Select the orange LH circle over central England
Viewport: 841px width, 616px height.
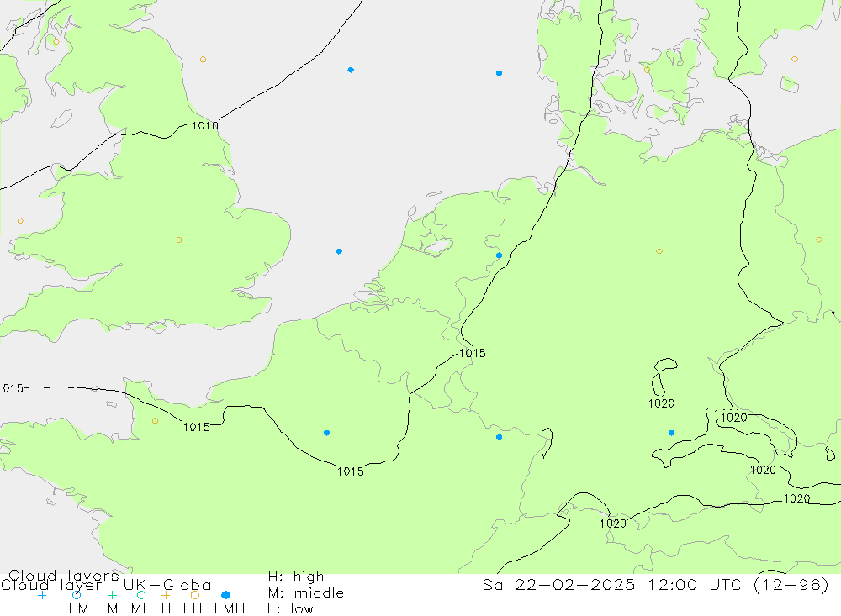click(x=179, y=240)
